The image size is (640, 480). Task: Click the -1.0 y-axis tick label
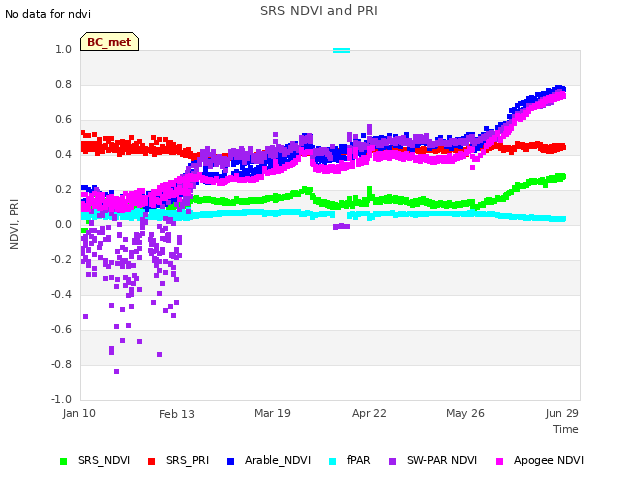[x=61, y=399]
